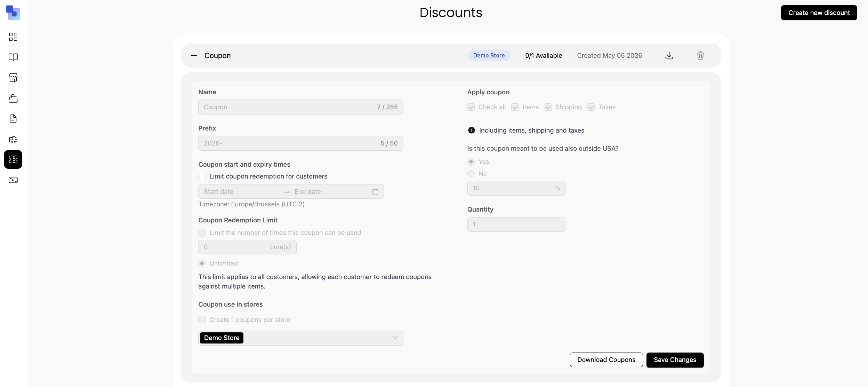Click the Coupon title in the header row
This screenshot has width=868, height=387.
pyautogui.click(x=217, y=56)
